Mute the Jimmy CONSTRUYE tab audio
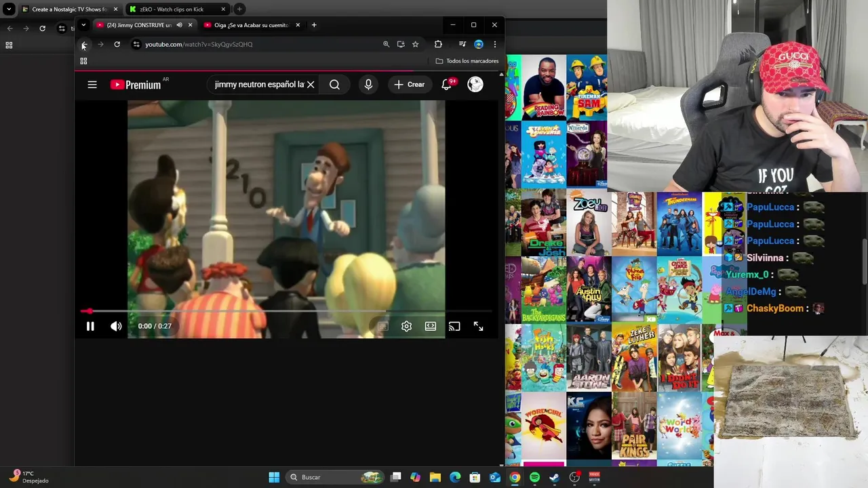Screen dimensions: 868x488 point(179,25)
